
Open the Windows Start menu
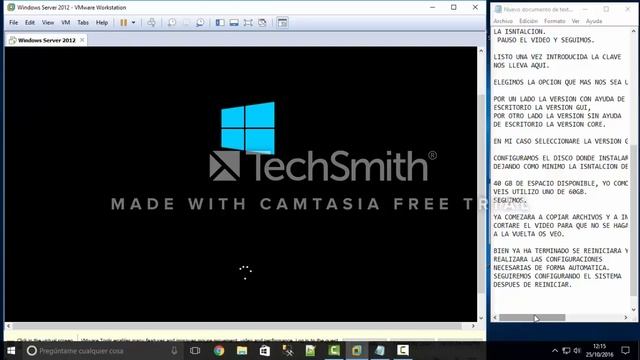[11, 351]
